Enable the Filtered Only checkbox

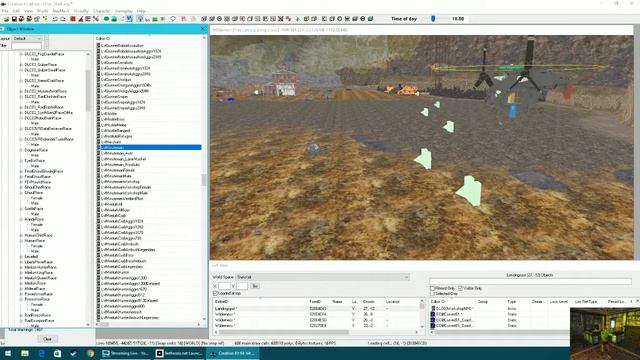tap(432, 288)
